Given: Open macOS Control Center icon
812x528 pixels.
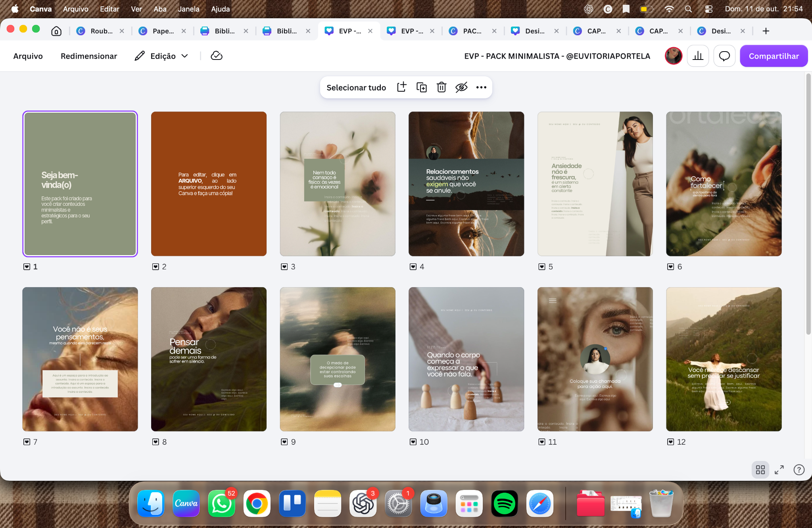Looking at the screenshot, I should (x=709, y=9).
